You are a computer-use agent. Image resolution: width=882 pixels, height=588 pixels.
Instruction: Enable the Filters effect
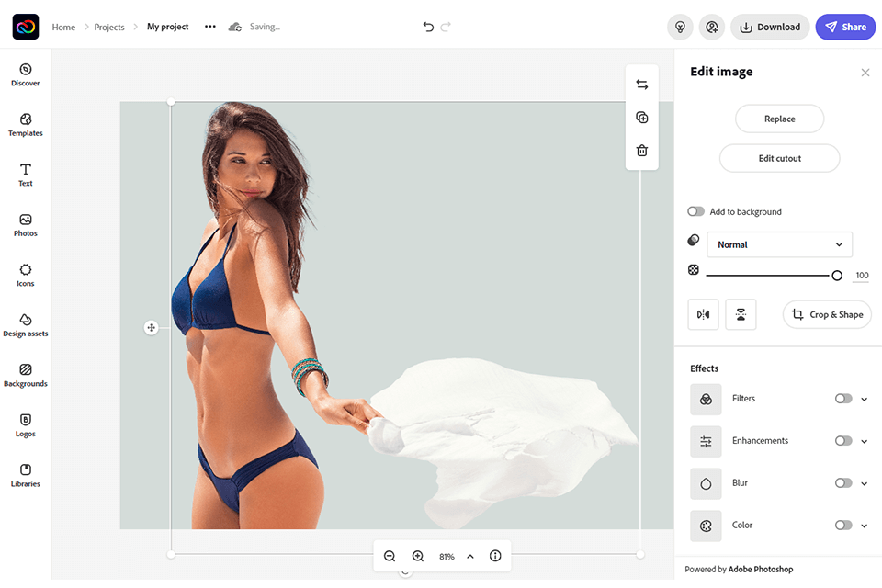(x=842, y=399)
